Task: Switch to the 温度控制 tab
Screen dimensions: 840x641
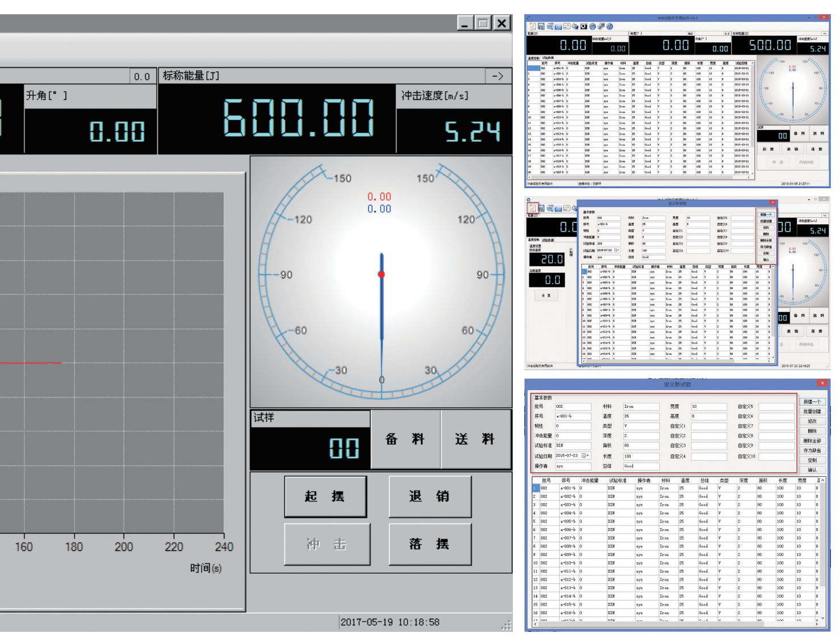Action: point(533,58)
